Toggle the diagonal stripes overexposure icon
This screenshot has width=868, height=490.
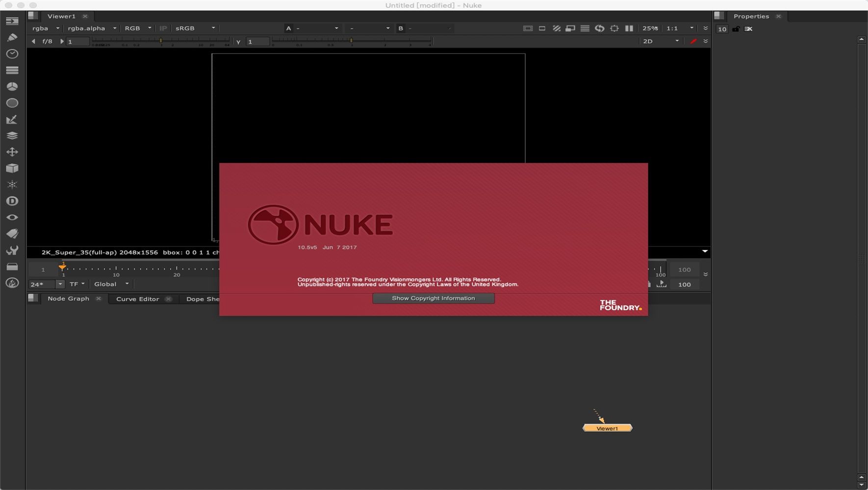tap(557, 28)
